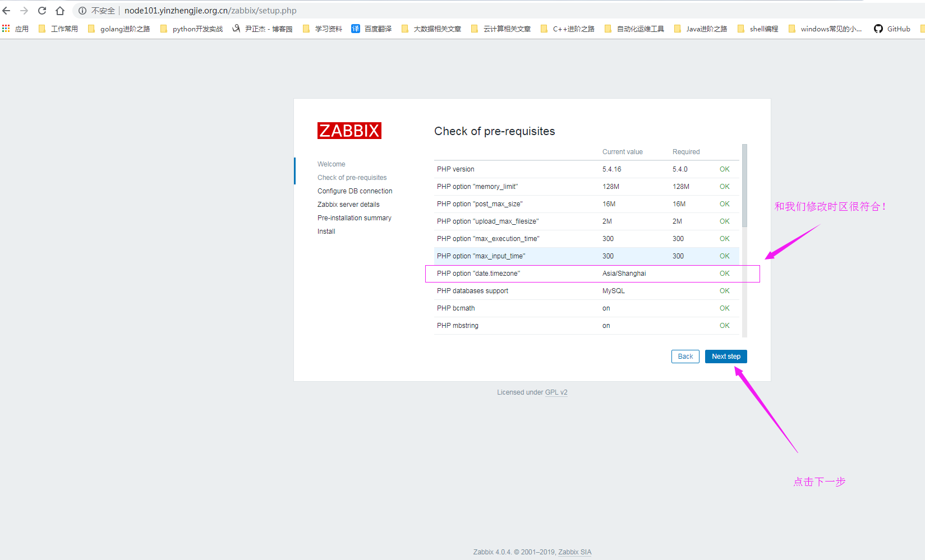
Task: Click the Back button in setup wizard
Action: click(685, 357)
